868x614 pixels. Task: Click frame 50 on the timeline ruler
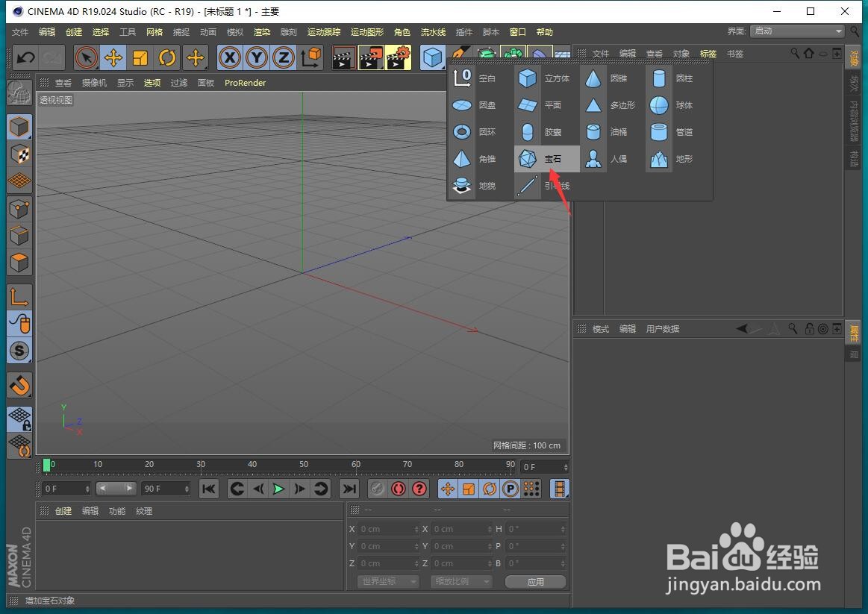tap(304, 466)
